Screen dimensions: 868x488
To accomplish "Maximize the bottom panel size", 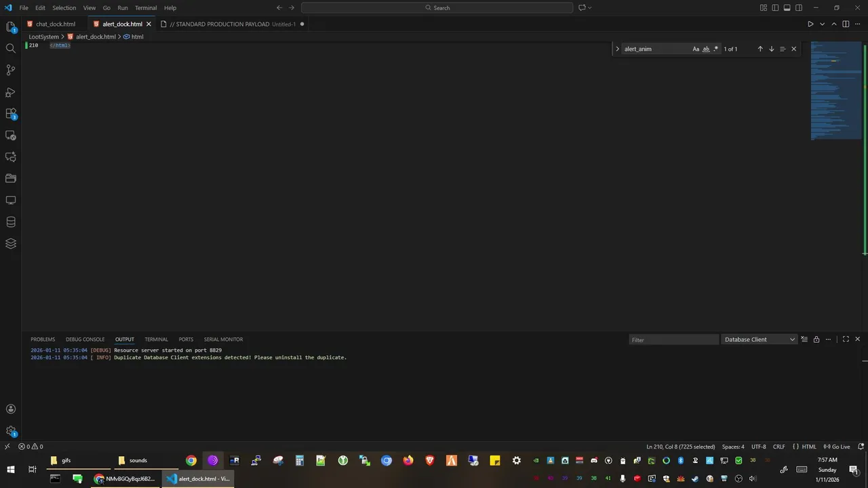I will click(x=846, y=340).
